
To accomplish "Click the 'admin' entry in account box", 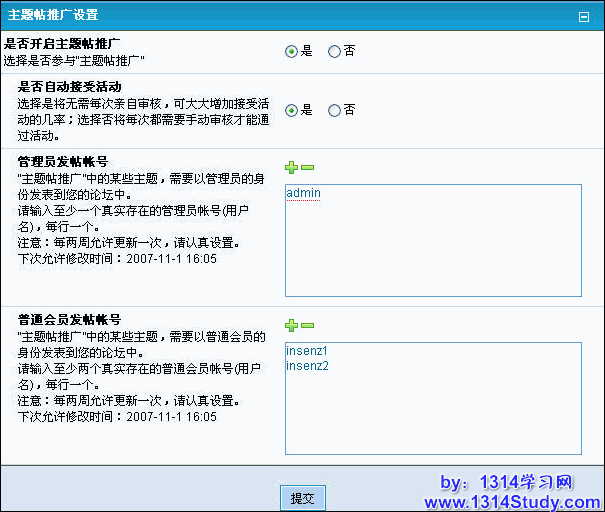I will pyautogui.click(x=302, y=192).
